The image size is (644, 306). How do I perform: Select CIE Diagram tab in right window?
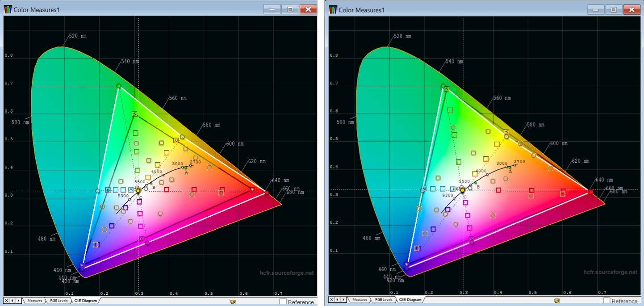pyautogui.click(x=410, y=300)
